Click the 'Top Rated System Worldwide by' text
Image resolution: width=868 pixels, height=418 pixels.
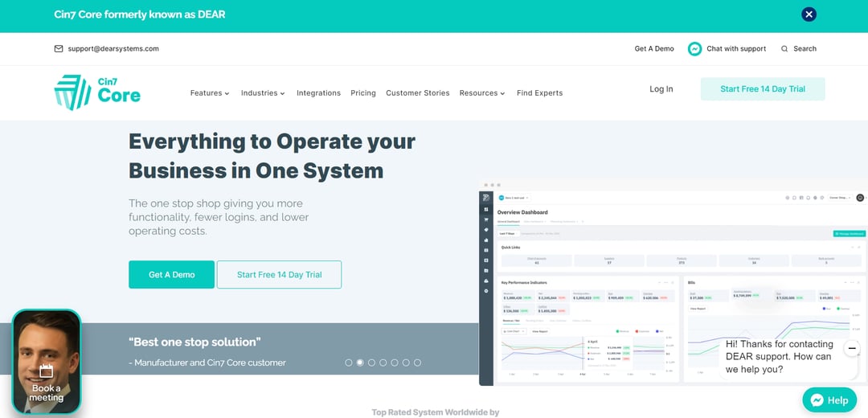[x=435, y=412]
